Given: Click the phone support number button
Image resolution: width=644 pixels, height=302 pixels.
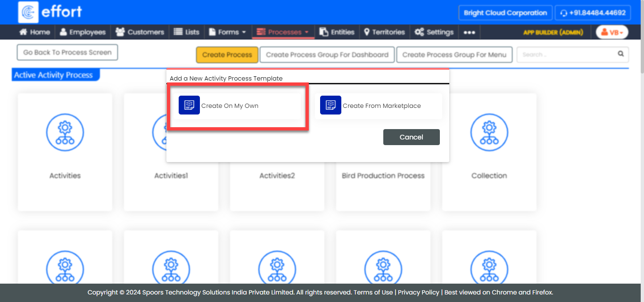Looking at the screenshot, I should click(592, 13).
